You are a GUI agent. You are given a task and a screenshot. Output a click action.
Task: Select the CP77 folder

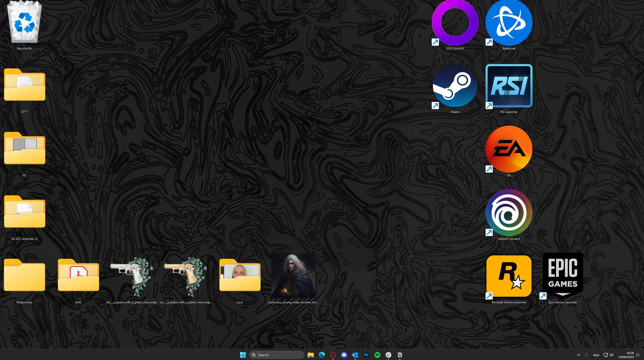25,85
